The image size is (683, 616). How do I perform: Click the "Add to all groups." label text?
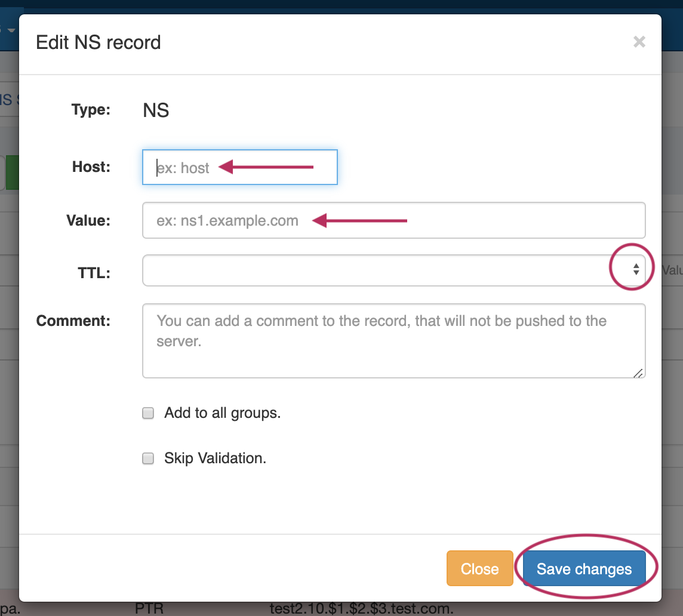(222, 413)
